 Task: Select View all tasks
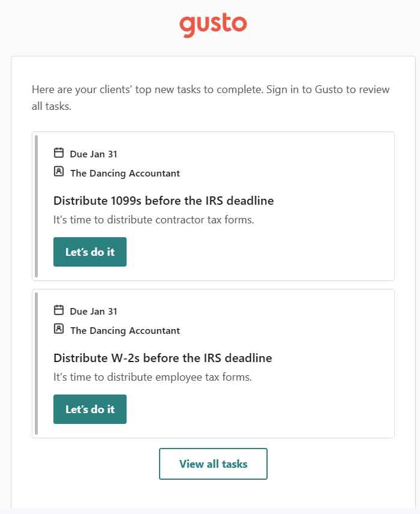pyautogui.click(x=213, y=464)
